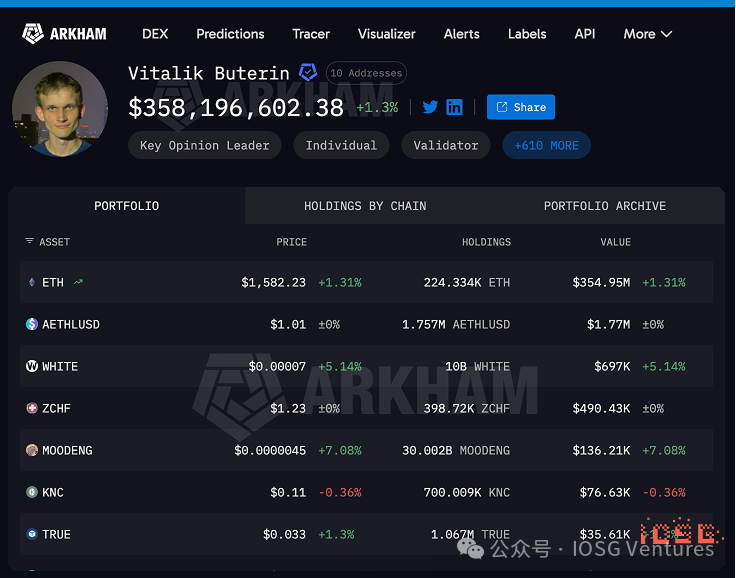Open the Tracer menu item

click(311, 34)
